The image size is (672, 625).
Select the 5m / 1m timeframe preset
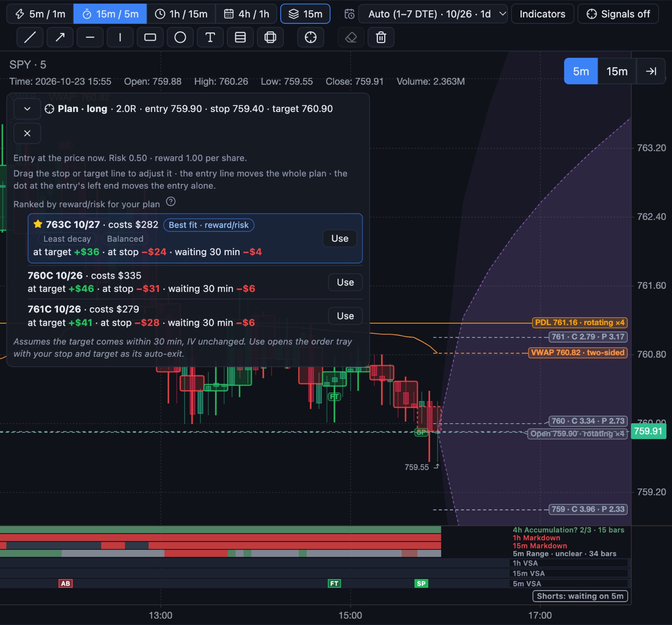pyautogui.click(x=40, y=14)
